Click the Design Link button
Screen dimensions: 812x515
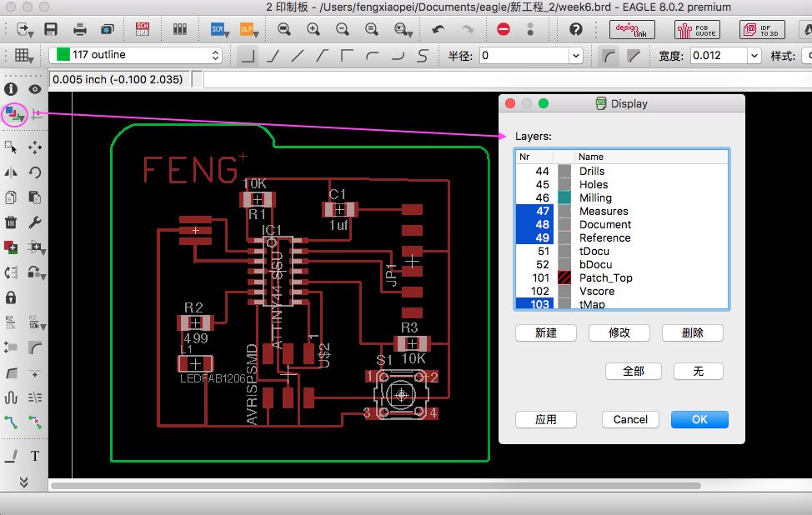click(632, 29)
